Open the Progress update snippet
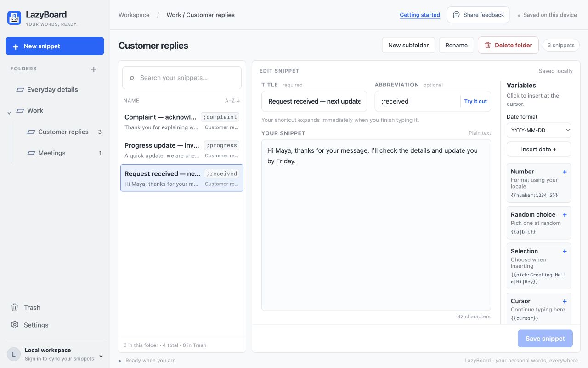The width and height of the screenshot is (588, 368). 182,150
